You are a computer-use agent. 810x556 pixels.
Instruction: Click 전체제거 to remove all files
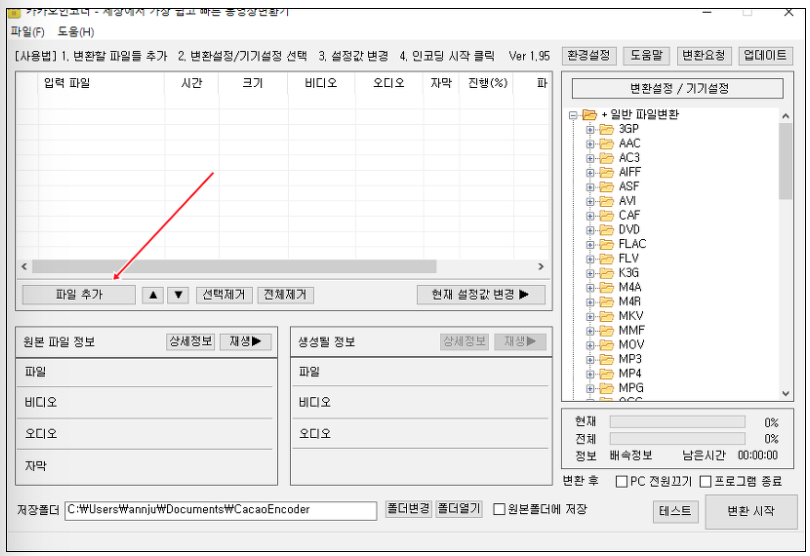pos(285,295)
